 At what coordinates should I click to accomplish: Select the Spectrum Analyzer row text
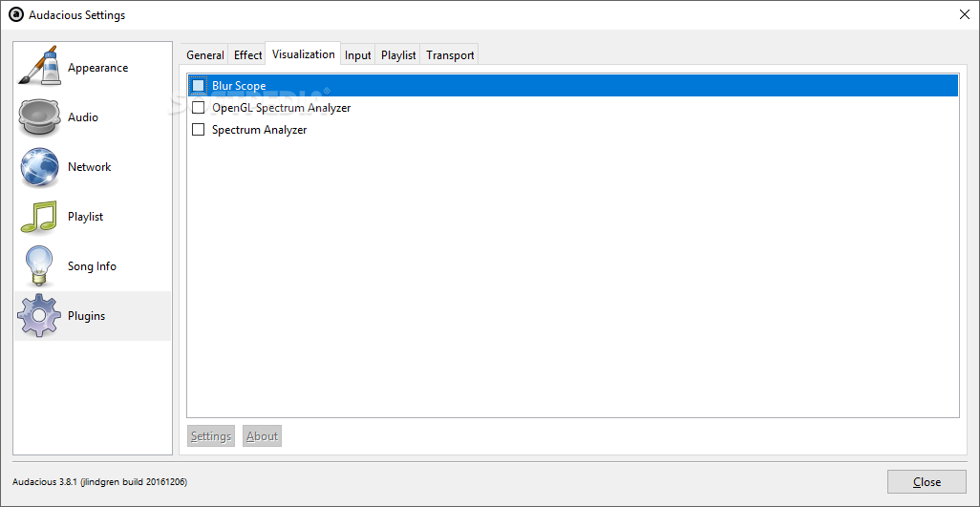click(x=260, y=130)
